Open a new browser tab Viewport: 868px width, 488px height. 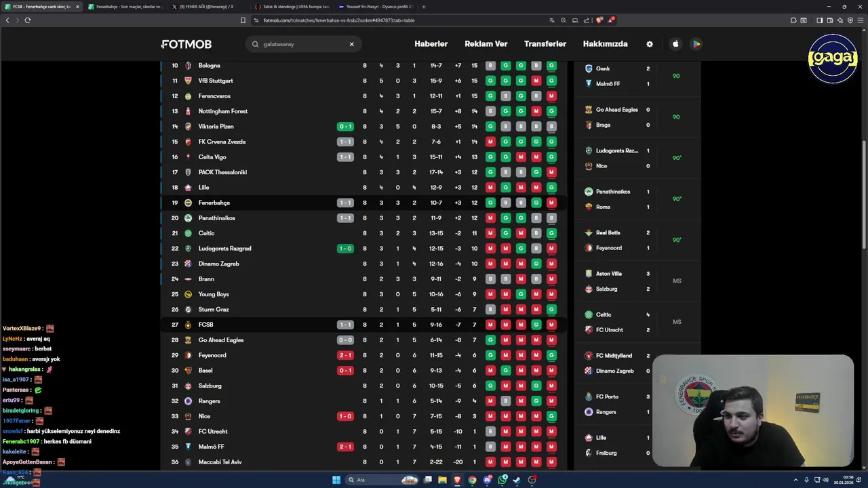424,7
